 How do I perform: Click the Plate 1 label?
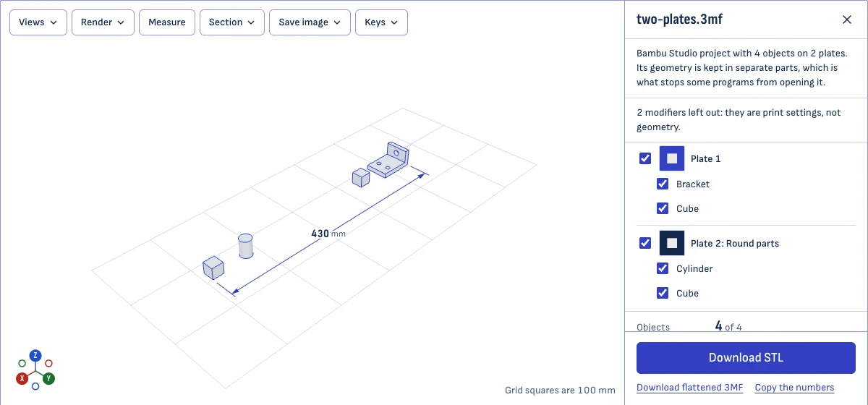tap(705, 159)
